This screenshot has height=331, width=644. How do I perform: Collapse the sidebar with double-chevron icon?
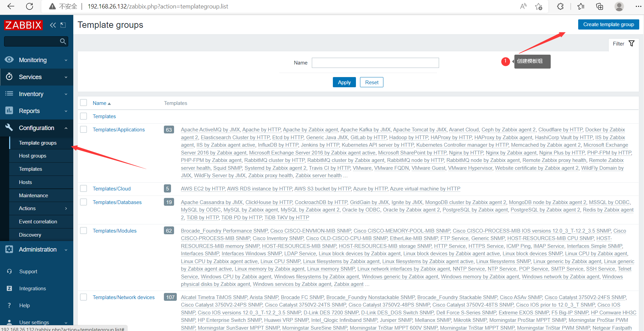click(53, 25)
